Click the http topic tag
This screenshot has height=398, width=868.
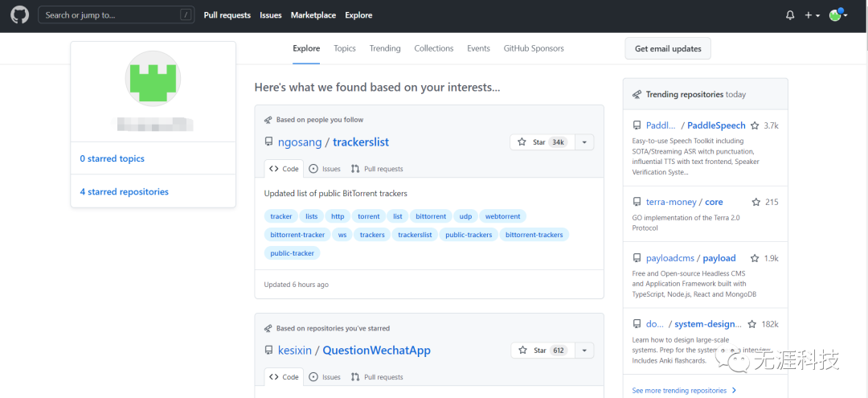(338, 216)
